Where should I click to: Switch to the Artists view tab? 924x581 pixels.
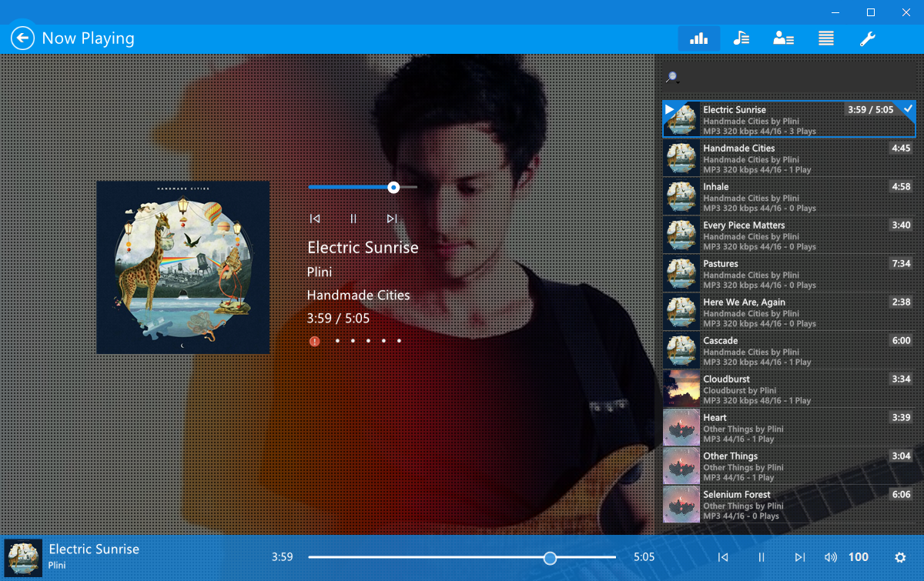point(783,38)
